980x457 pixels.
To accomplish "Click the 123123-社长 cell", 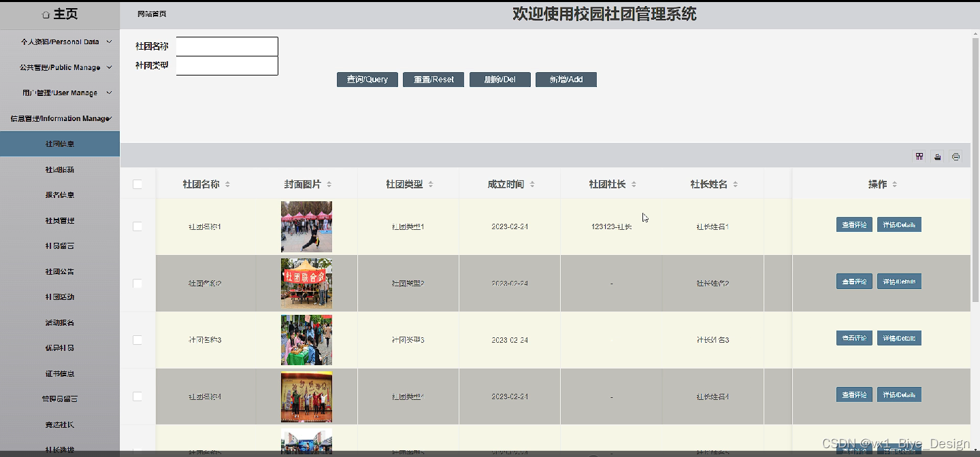I will [611, 226].
